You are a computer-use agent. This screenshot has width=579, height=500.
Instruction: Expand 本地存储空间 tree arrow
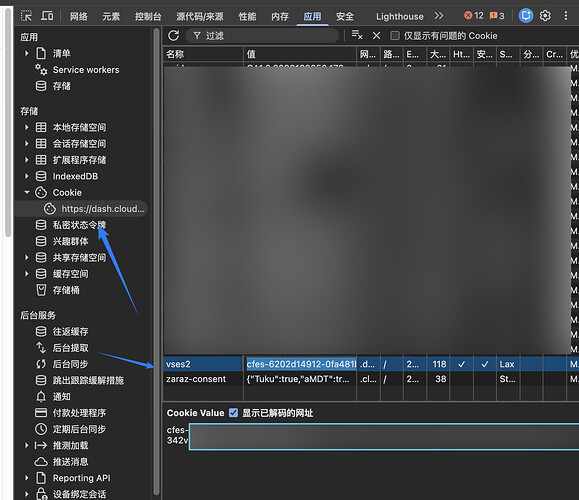point(27,127)
